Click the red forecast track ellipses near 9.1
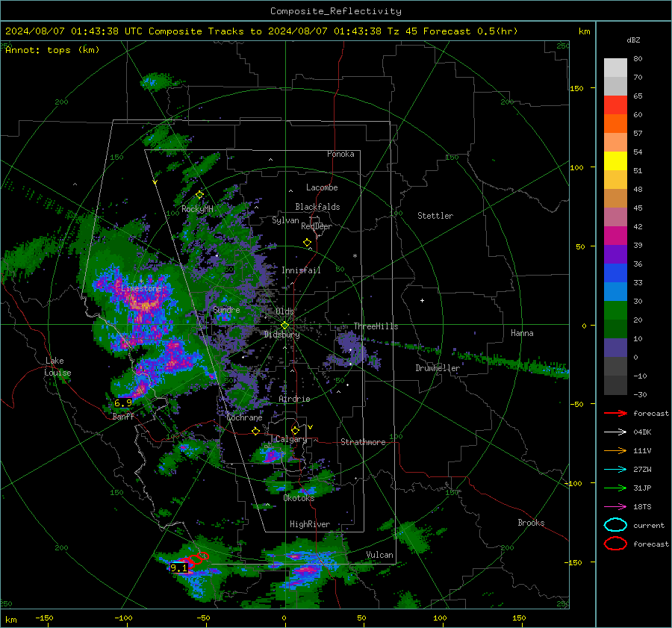Screen dimensions: 672x628 pyautogui.click(x=193, y=559)
